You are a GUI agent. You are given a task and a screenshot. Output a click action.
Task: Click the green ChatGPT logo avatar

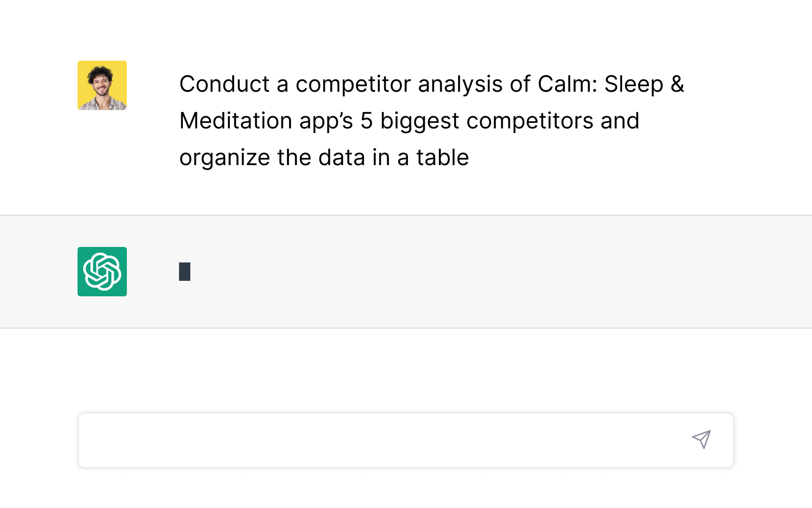(x=102, y=271)
